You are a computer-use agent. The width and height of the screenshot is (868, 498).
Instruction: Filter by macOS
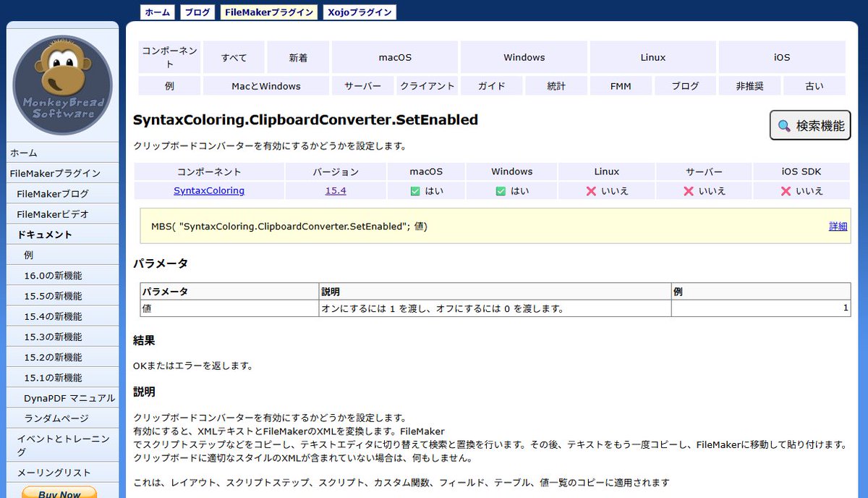coord(395,57)
